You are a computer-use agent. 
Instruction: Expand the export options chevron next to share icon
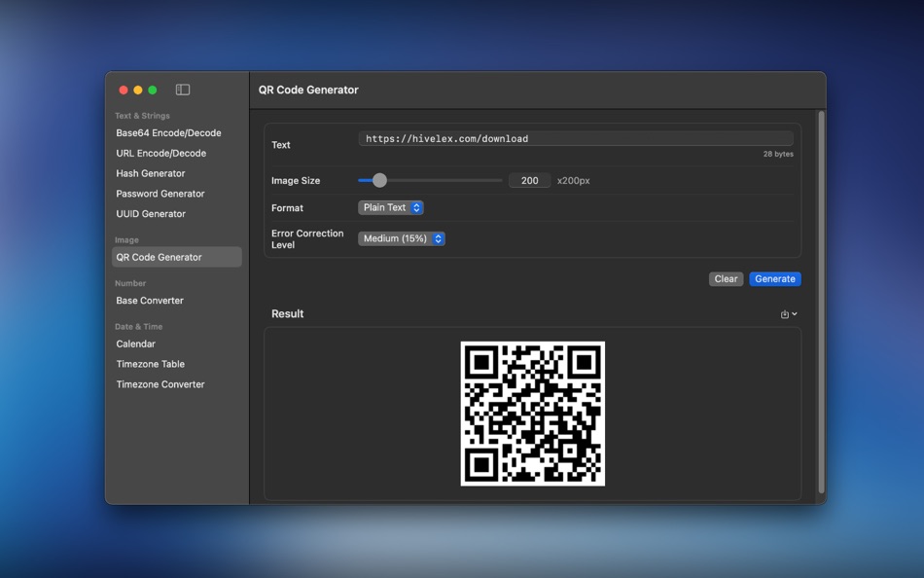(x=794, y=313)
